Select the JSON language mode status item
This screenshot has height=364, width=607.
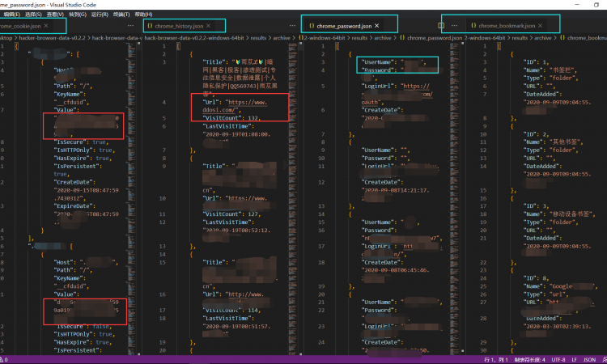pyautogui.click(x=589, y=360)
